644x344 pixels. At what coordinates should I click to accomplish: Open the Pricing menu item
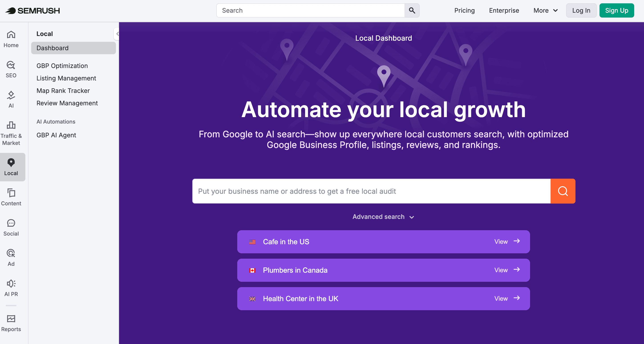[x=464, y=10]
